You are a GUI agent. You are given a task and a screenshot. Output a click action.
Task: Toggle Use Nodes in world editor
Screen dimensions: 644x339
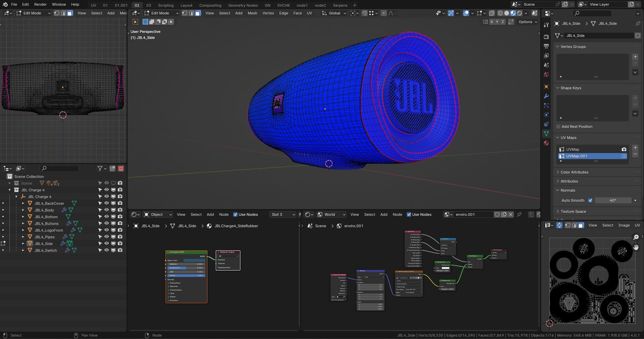(x=409, y=214)
